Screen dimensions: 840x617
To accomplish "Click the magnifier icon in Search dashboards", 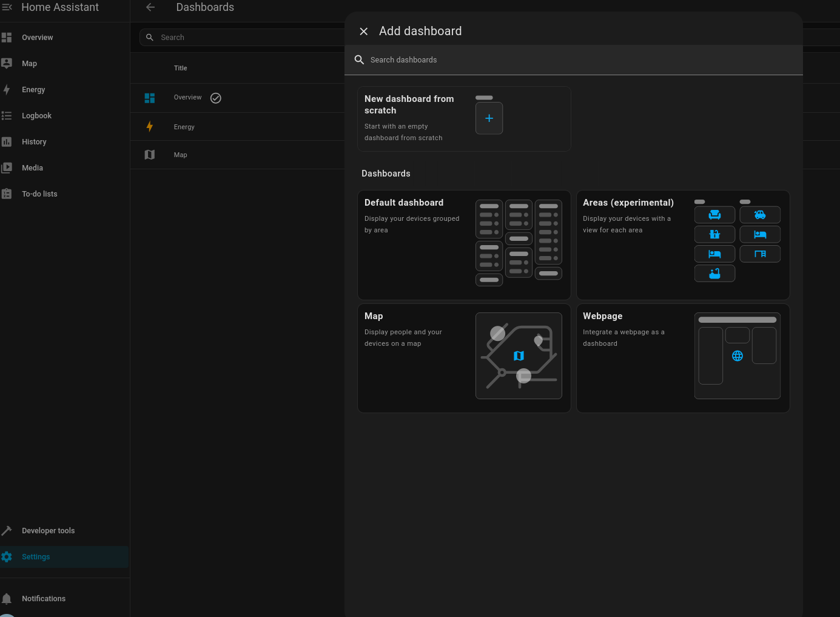I will pyautogui.click(x=359, y=60).
